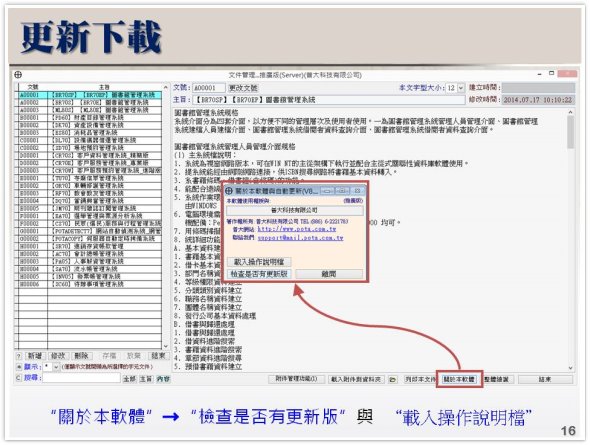The width and height of the screenshot is (590, 445).
Task: Click the 結束 button at the bottom right
Action: 545,379
